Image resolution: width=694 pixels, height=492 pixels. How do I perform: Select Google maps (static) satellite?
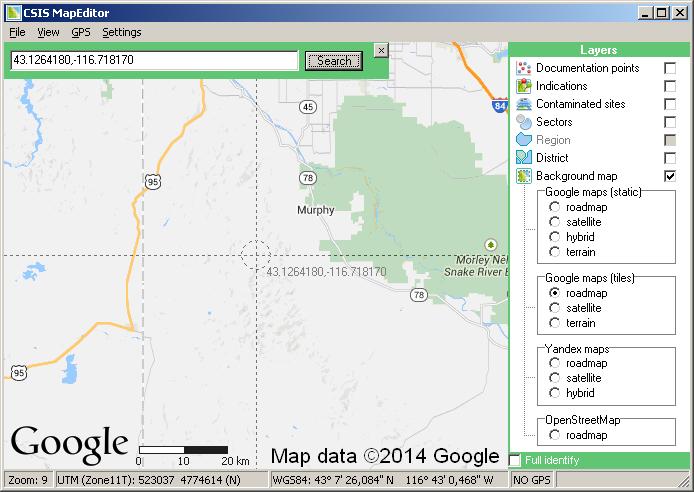554,222
